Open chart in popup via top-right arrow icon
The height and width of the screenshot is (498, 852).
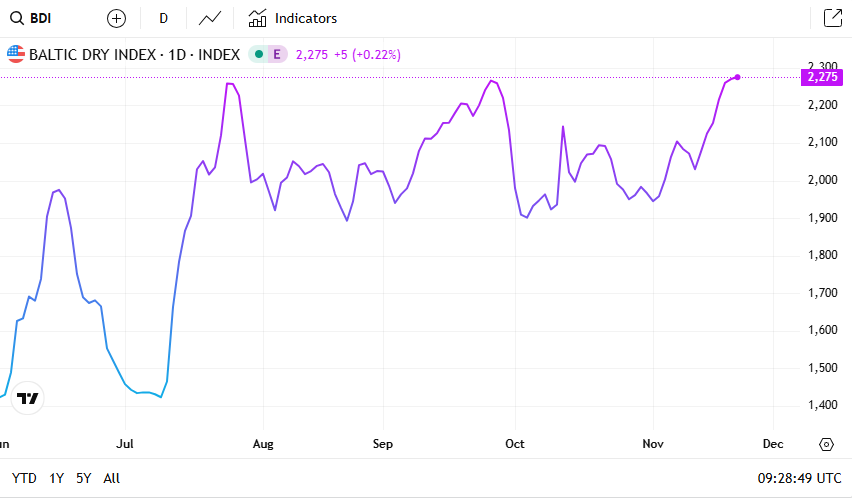(832, 18)
